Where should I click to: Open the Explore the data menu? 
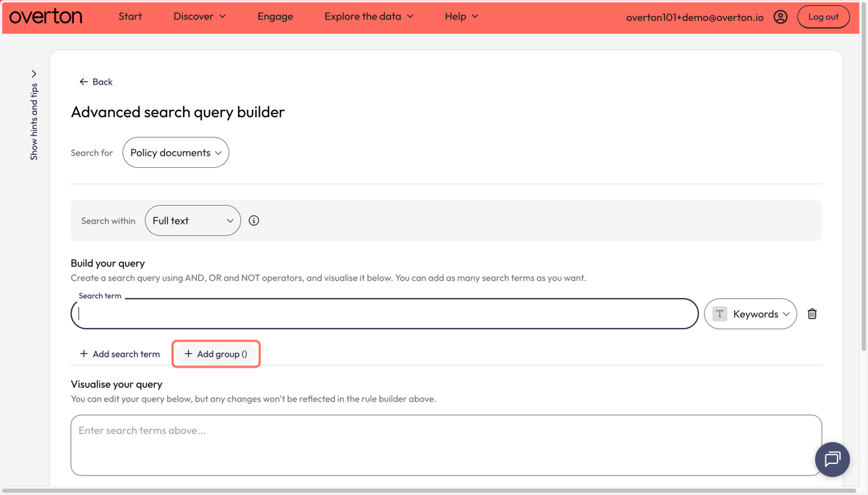coord(369,17)
